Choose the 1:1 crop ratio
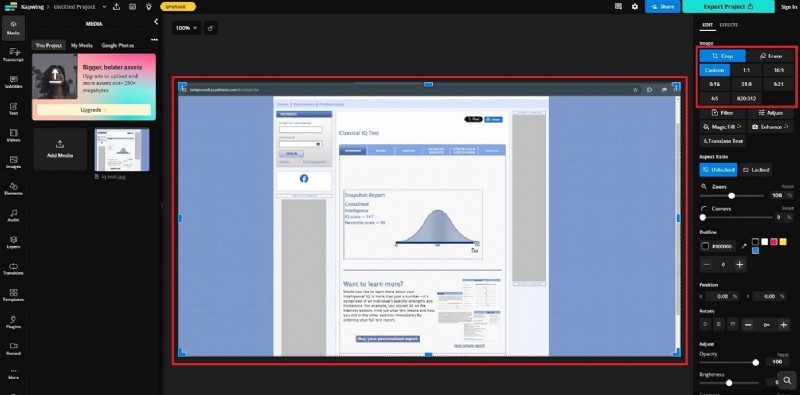 click(x=746, y=70)
